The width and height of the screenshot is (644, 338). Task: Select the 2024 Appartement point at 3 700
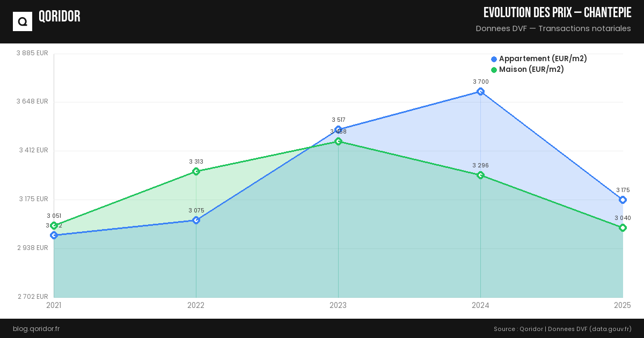(481, 92)
